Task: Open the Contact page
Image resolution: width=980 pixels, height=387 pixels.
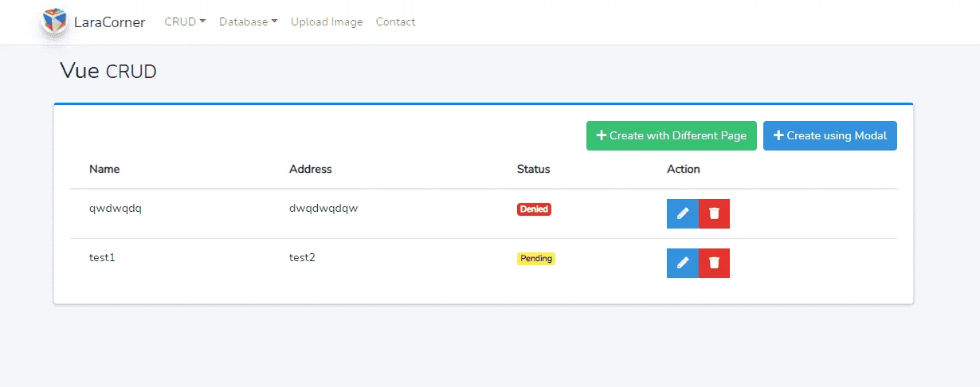Action: [x=396, y=21]
